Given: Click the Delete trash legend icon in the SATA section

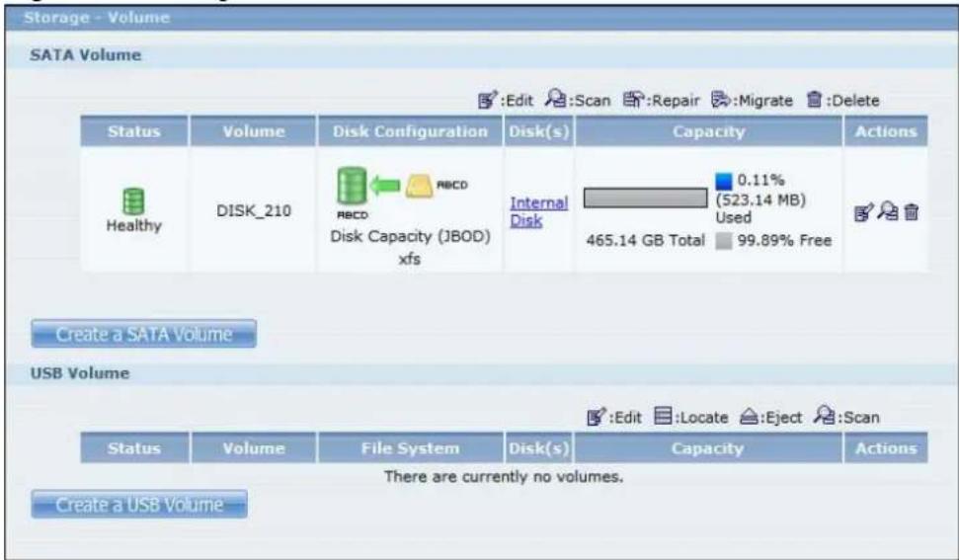Looking at the screenshot, I should tap(814, 99).
